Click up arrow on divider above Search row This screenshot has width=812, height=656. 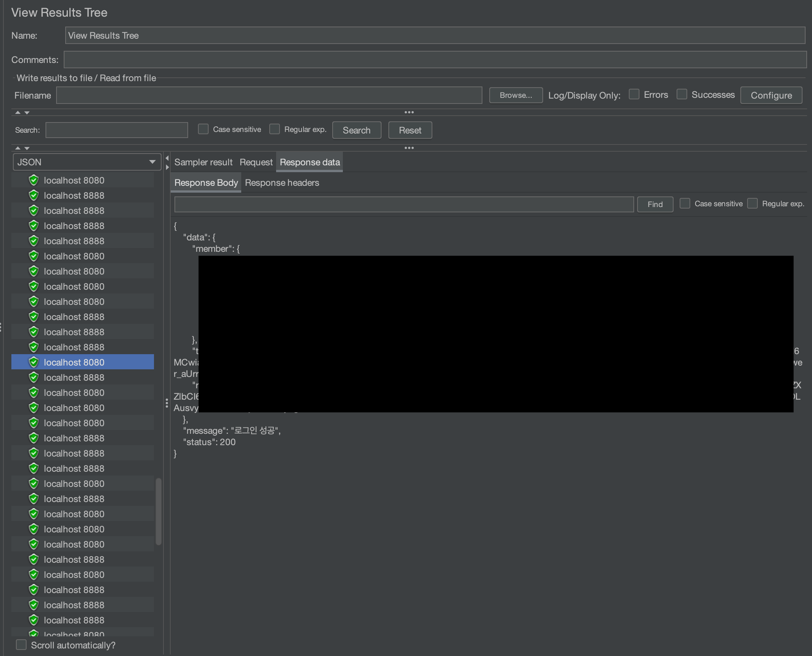click(17, 113)
